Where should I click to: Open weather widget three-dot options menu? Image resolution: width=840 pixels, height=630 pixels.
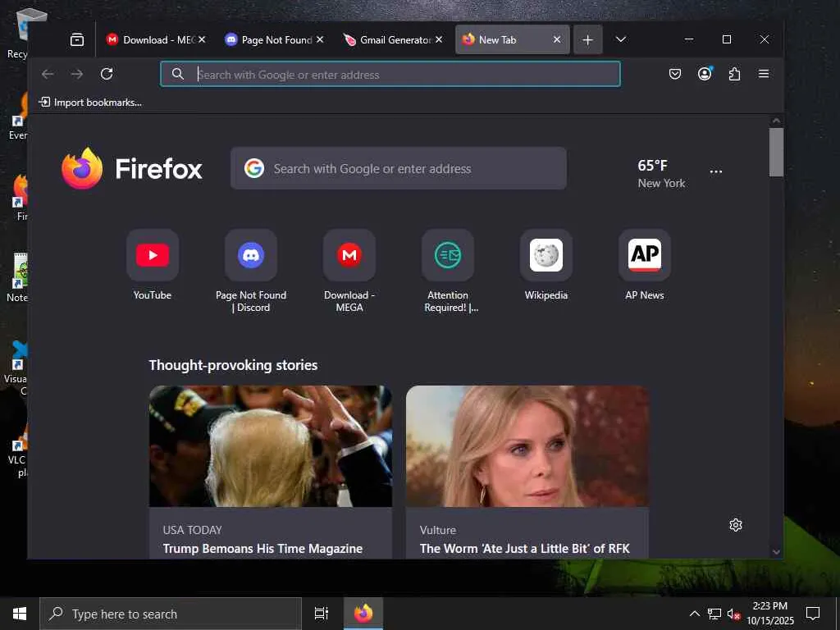click(715, 172)
